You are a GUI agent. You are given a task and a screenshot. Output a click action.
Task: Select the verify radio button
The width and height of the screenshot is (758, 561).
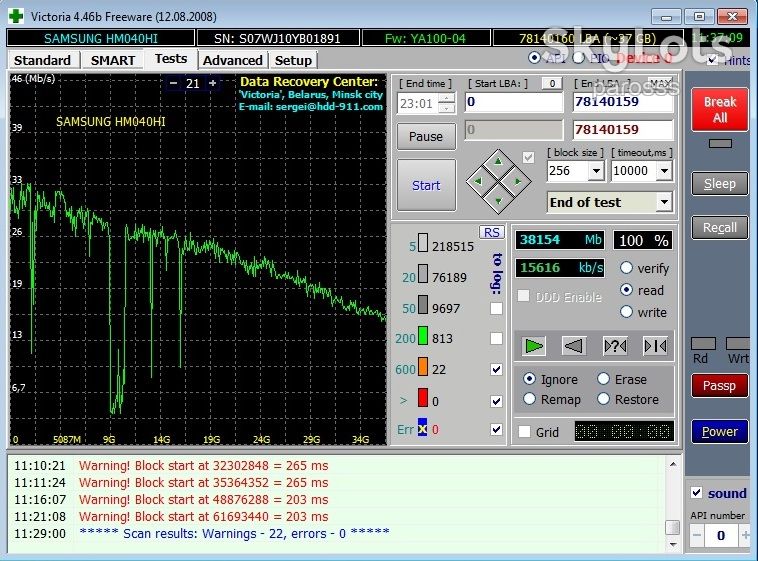click(x=627, y=267)
